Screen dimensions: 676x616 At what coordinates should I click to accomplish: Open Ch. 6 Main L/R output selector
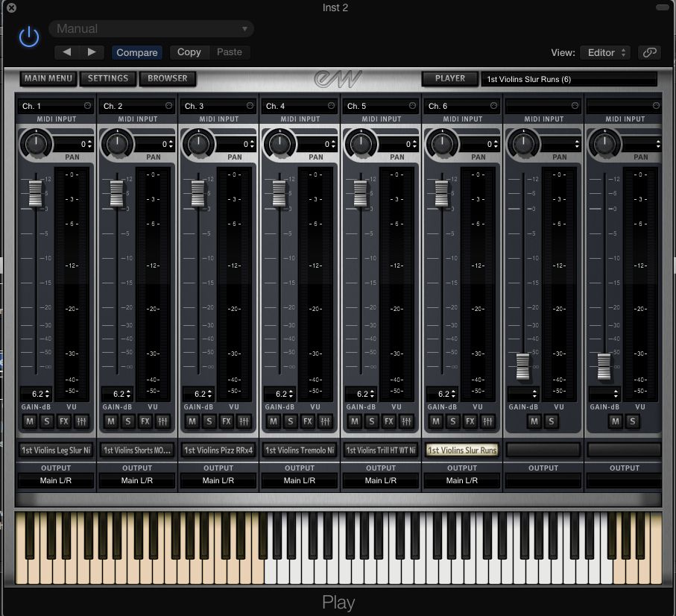click(x=462, y=480)
